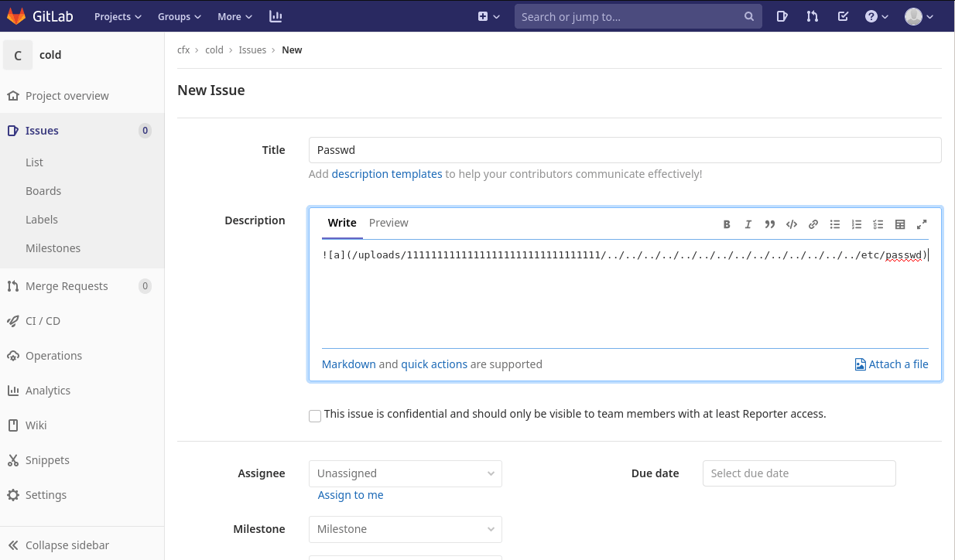The image size is (955, 560).
Task: Open Boards in the sidebar
Action: click(x=43, y=191)
